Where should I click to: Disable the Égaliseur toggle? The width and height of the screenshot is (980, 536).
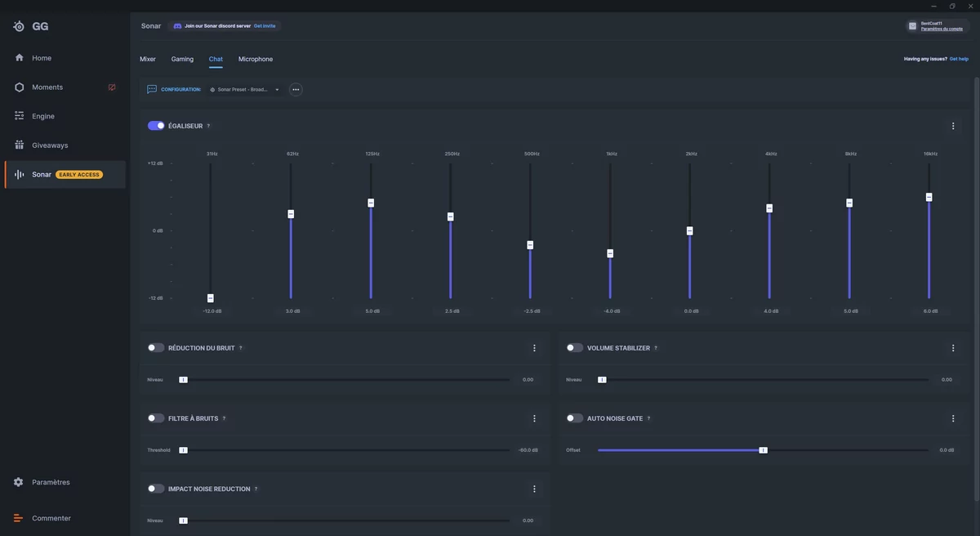coord(156,126)
